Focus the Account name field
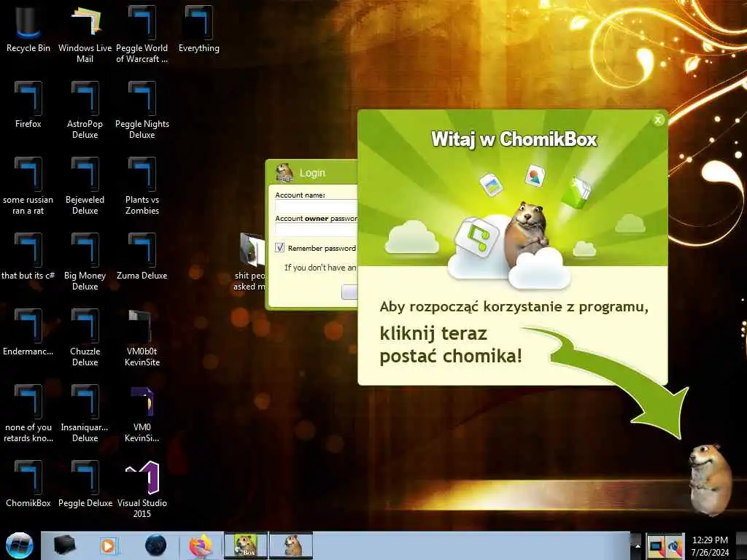Viewport: 747px width, 560px height. click(x=317, y=206)
